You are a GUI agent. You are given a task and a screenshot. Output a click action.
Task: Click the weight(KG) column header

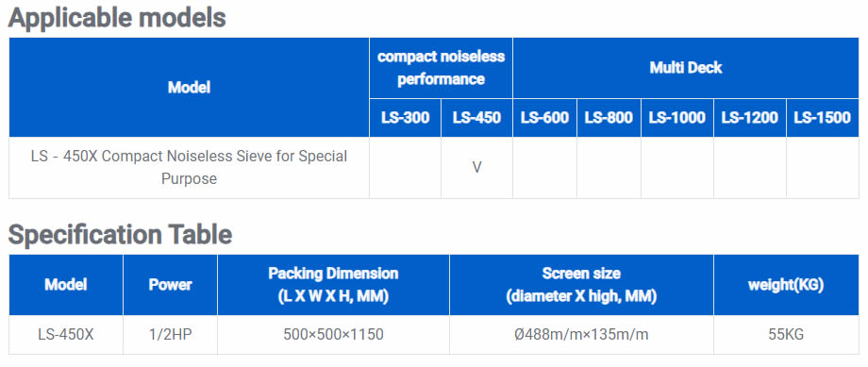pyautogui.click(x=786, y=285)
